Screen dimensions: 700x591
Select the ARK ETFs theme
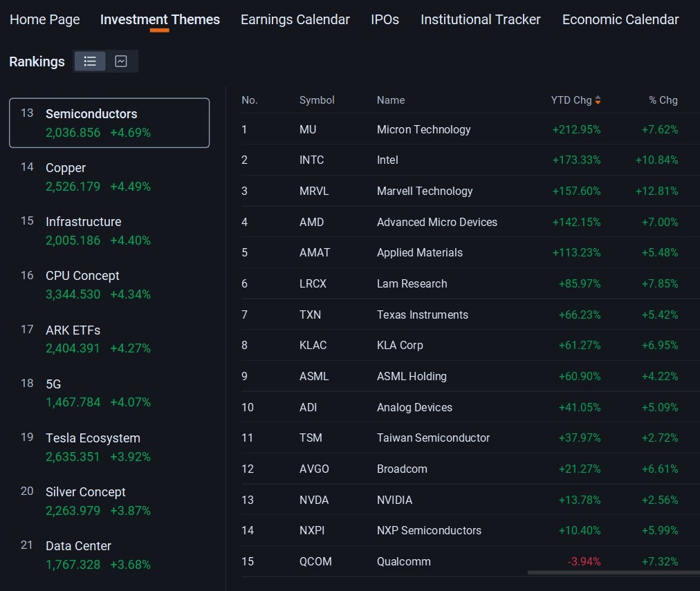(109, 339)
